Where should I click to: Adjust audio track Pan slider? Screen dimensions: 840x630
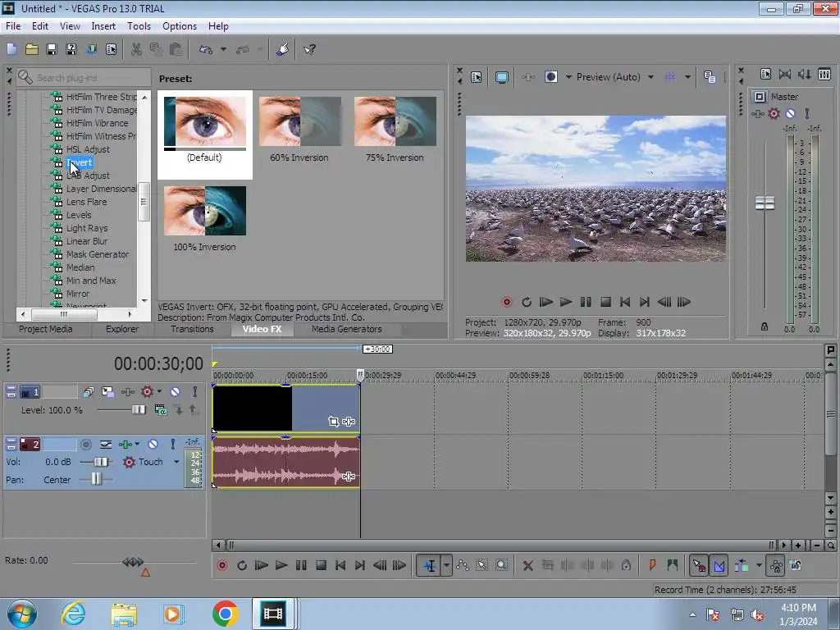(96, 479)
